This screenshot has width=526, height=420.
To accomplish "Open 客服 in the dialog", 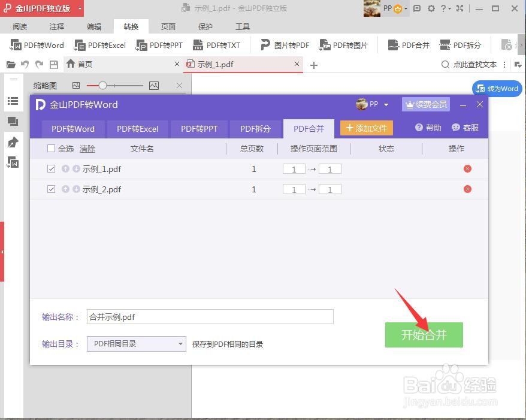I will (x=465, y=128).
